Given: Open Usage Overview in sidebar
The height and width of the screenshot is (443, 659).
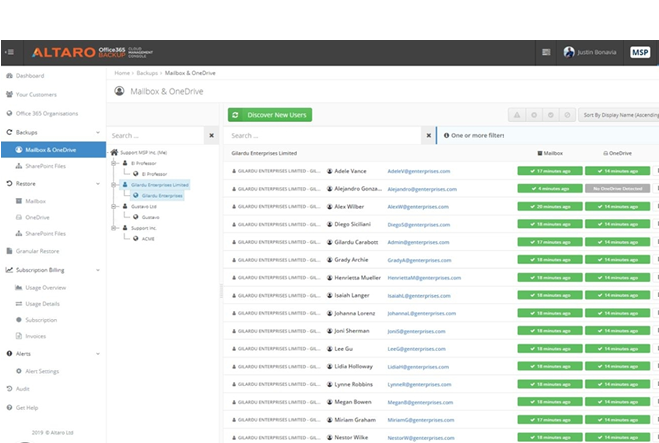Looking at the screenshot, I should (44, 287).
